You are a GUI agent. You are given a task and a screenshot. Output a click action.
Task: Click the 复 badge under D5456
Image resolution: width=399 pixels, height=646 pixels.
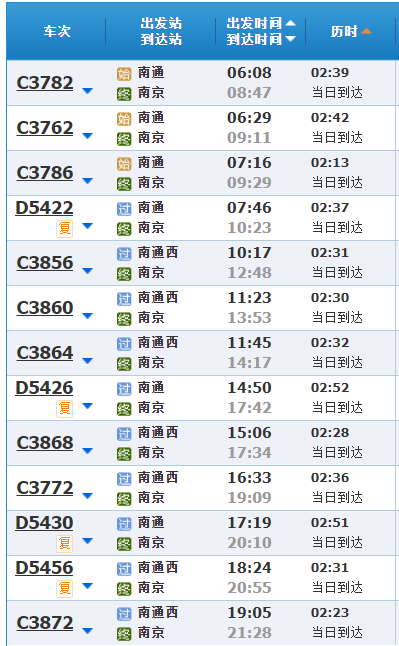point(65,589)
